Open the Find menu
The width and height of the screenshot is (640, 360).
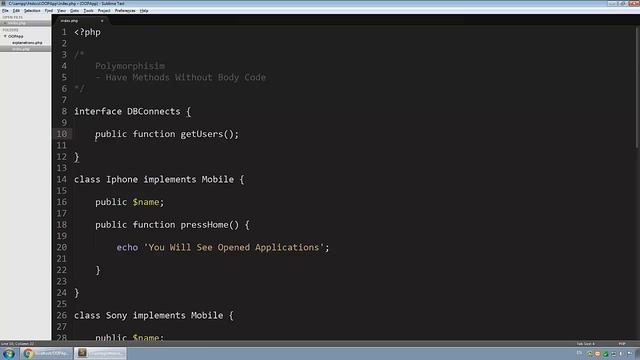click(49, 11)
